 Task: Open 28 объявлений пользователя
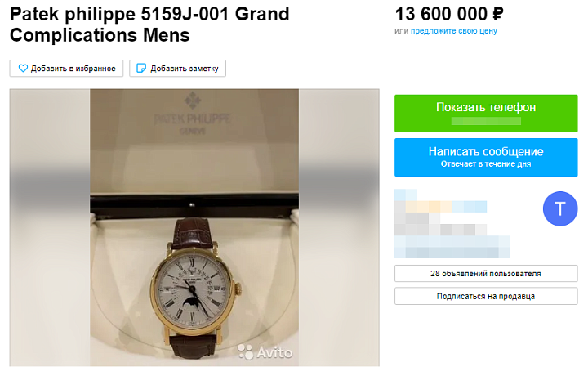pyautogui.click(x=486, y=274)
